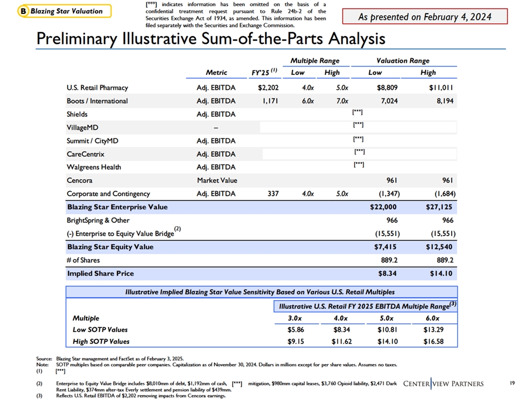Click the $9.15 high SOTP value

[296, 342]
